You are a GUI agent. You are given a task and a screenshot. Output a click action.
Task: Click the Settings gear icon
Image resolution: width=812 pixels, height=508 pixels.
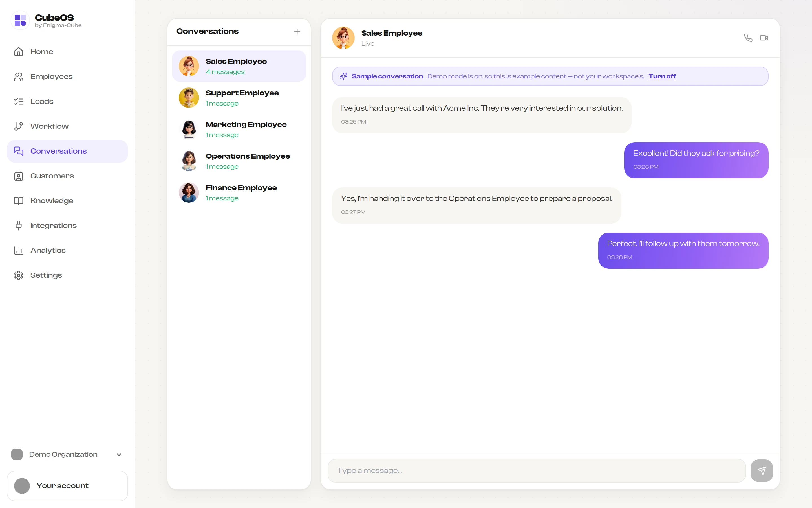coord(18,275)
